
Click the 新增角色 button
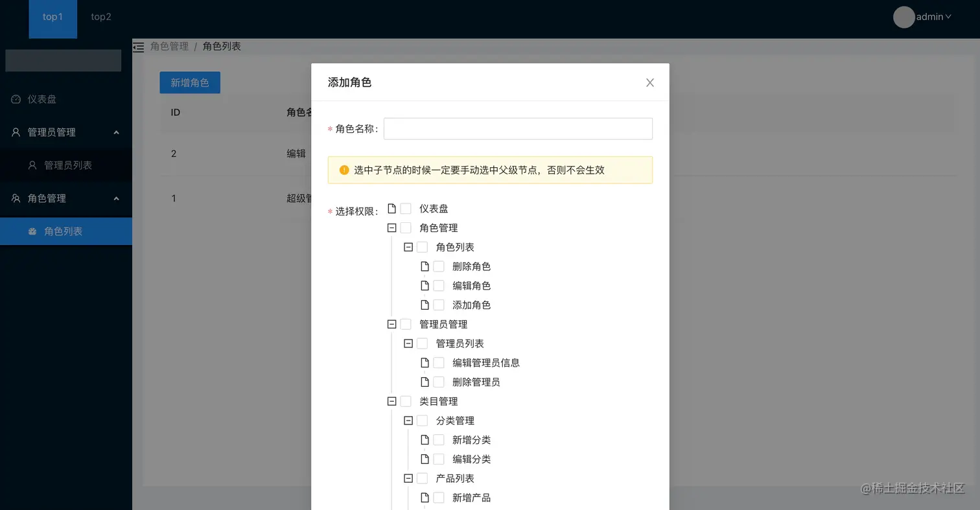point(190,82)
